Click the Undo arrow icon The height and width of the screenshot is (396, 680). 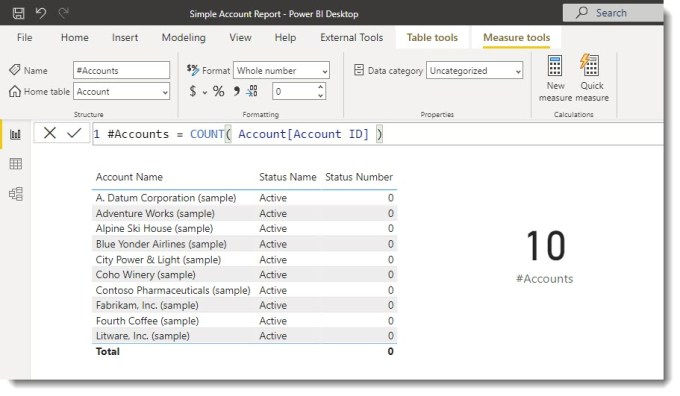pyautogui.click(x=41, y=13)
